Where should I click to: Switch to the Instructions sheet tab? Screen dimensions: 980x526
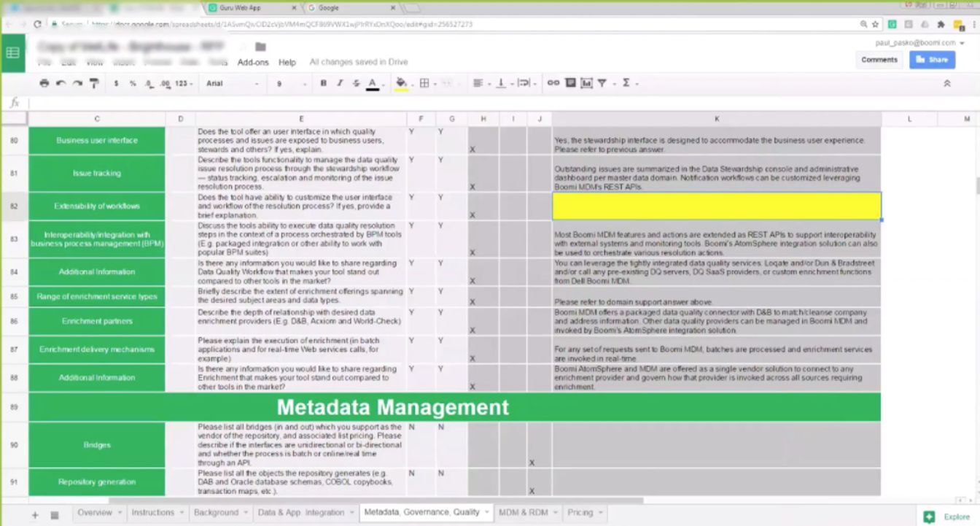[x=152, y=513]
